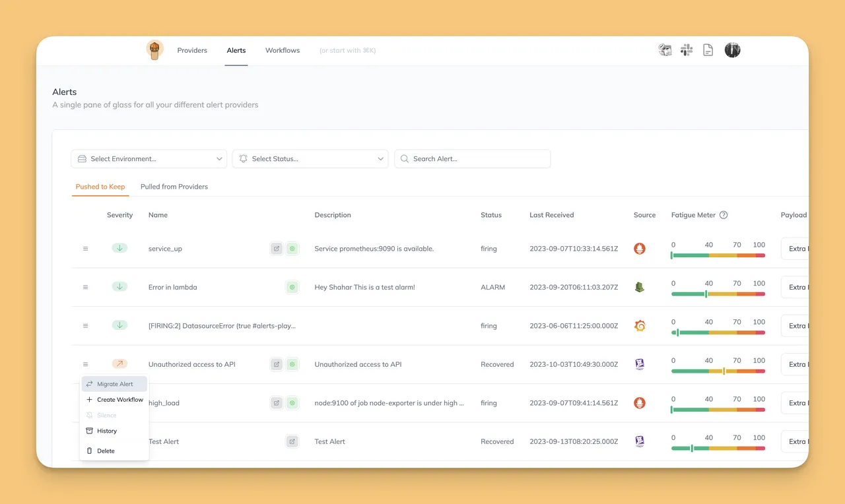This screenshot has width=845, height=504.
Task: Open the documentation file icon in the top bar
Action: pos(708,50)
